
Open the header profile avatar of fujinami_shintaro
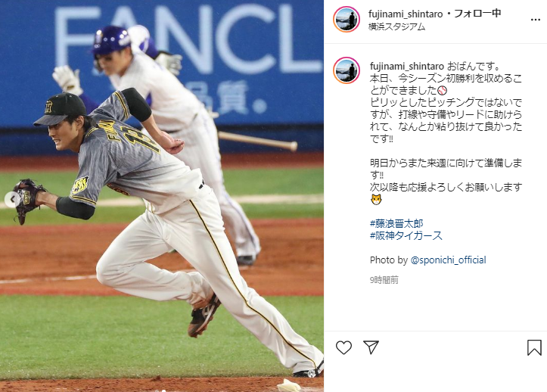pyautogui.click(x=346, y=19)
